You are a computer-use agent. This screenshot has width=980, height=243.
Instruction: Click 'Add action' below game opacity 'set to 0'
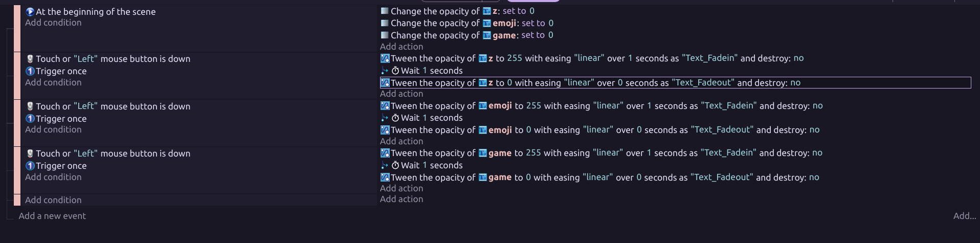point(402,47)
